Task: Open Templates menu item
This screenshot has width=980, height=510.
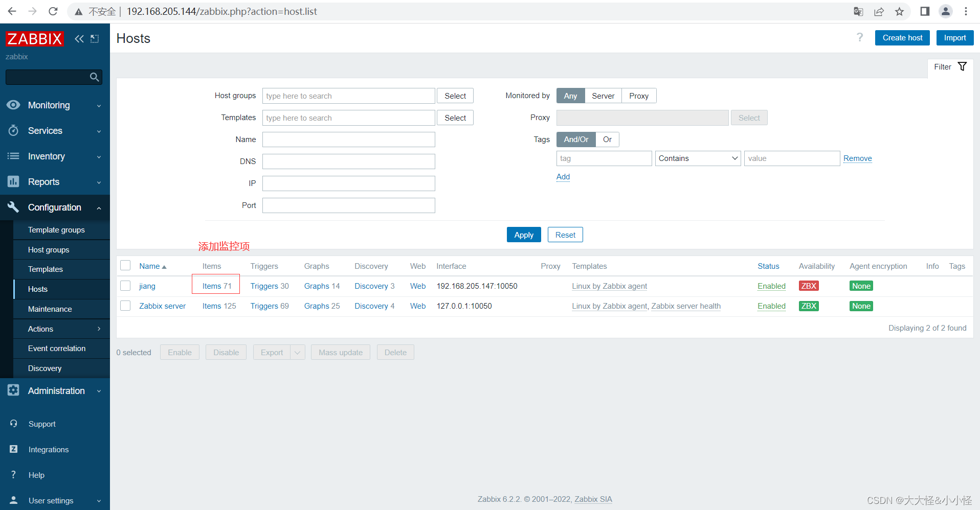Action: tap(61, 269)
